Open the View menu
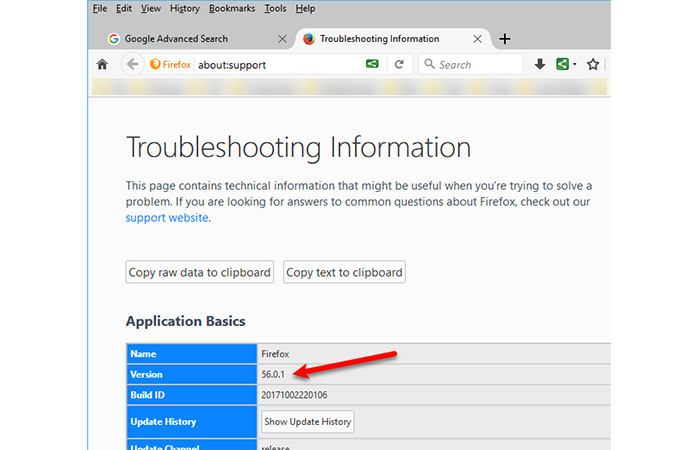The width and height of the screenshot is (700, 450). (x=151, y=8)
